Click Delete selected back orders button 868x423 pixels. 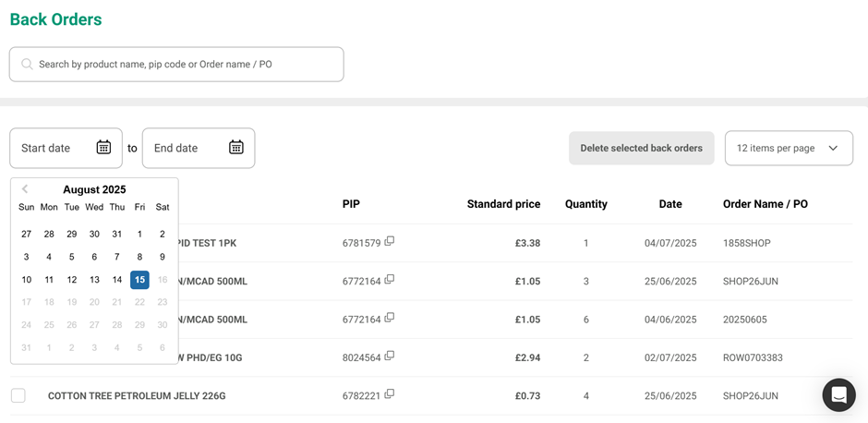coord(641,148)
